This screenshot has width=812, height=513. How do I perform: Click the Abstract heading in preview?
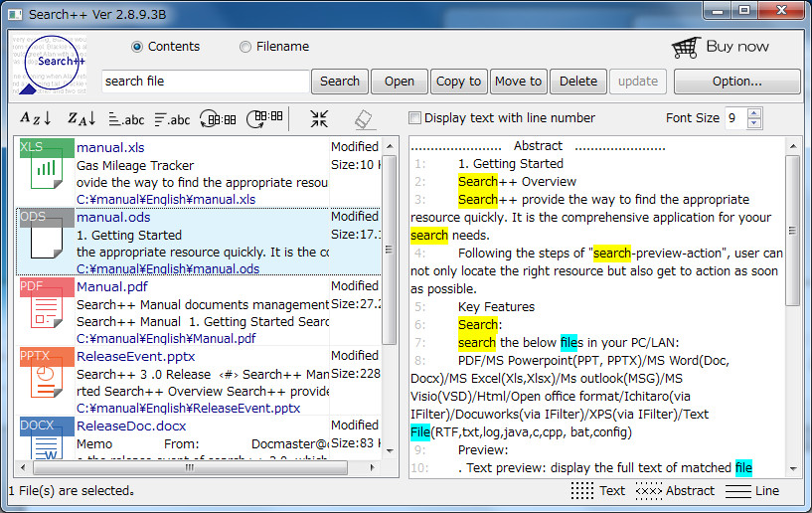point(538,146)
